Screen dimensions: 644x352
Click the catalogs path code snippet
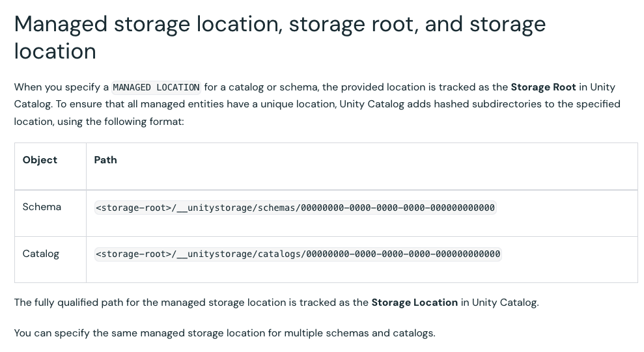[298, 254]
